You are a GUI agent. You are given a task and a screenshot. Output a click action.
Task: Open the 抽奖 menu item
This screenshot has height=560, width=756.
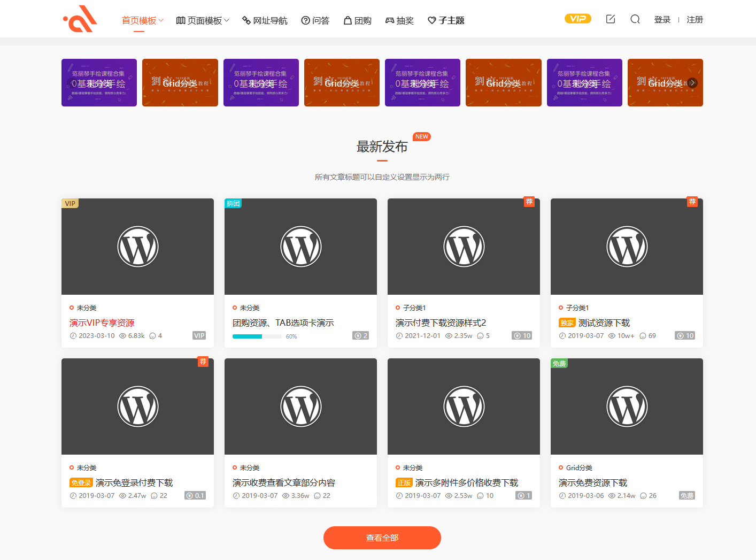pos(399,20)
